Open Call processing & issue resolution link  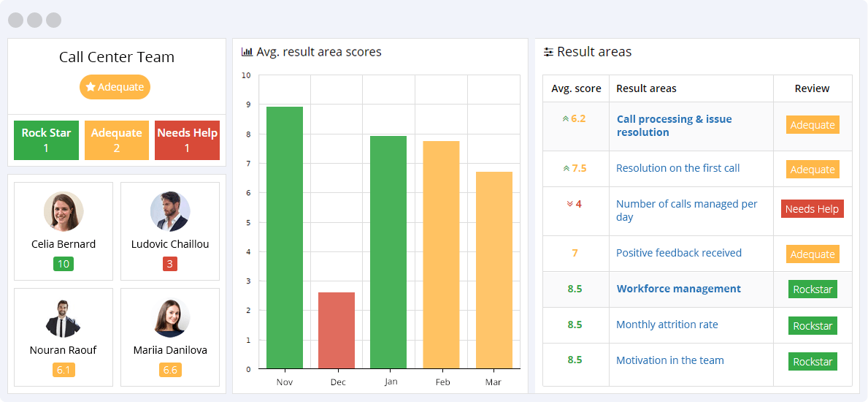[673, 126]
